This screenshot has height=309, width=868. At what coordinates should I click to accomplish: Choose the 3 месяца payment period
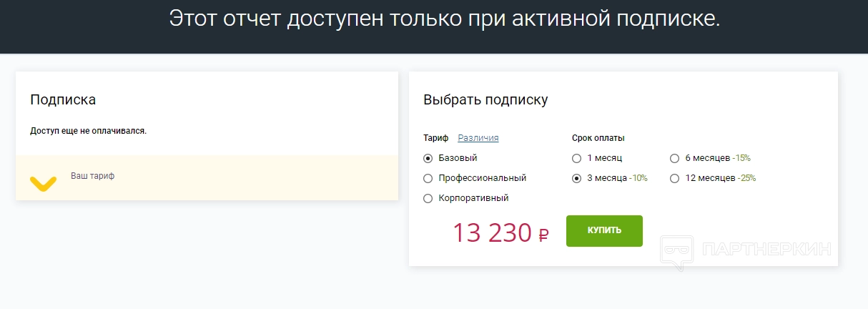[576, 178]
